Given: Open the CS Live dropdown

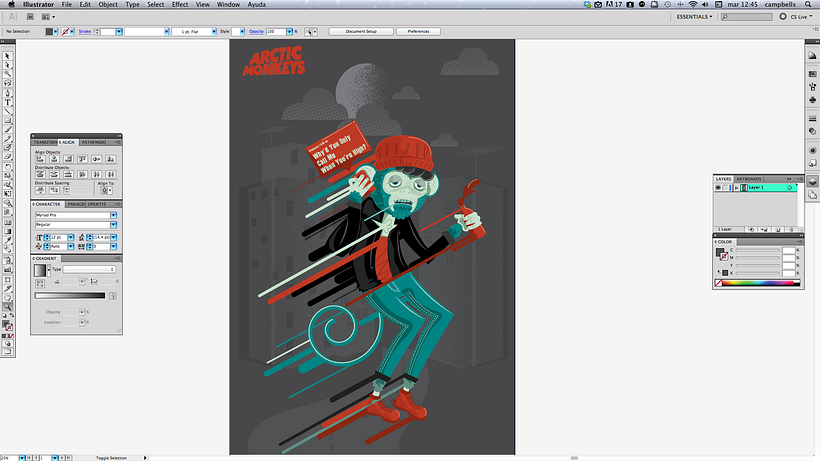Looking at the screenshot, I should [x=801, y=17].
